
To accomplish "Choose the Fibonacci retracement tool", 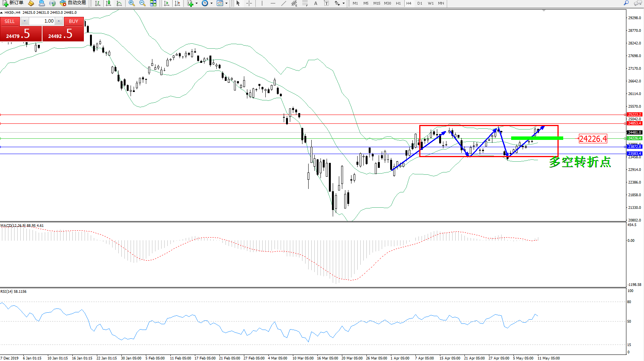I will 305,3.
